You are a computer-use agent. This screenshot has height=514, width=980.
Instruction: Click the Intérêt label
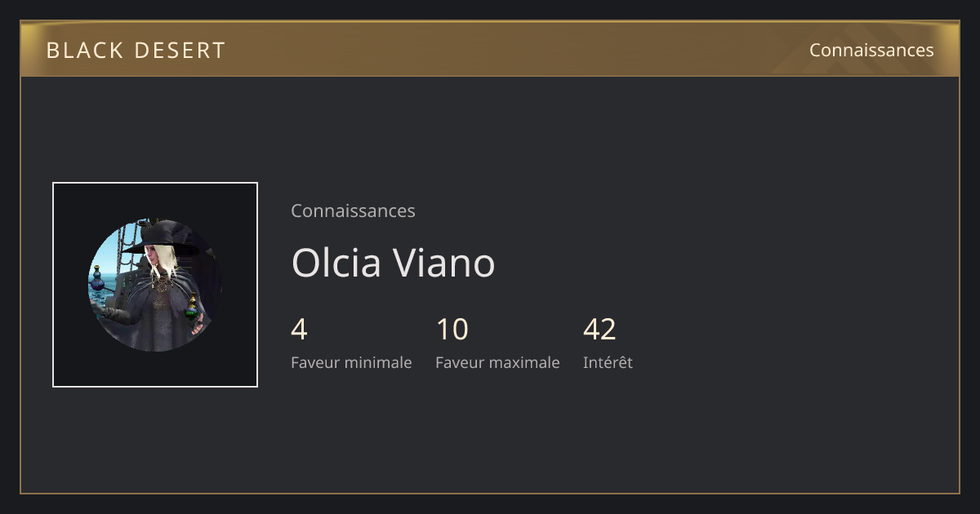[x=608, y=362]
